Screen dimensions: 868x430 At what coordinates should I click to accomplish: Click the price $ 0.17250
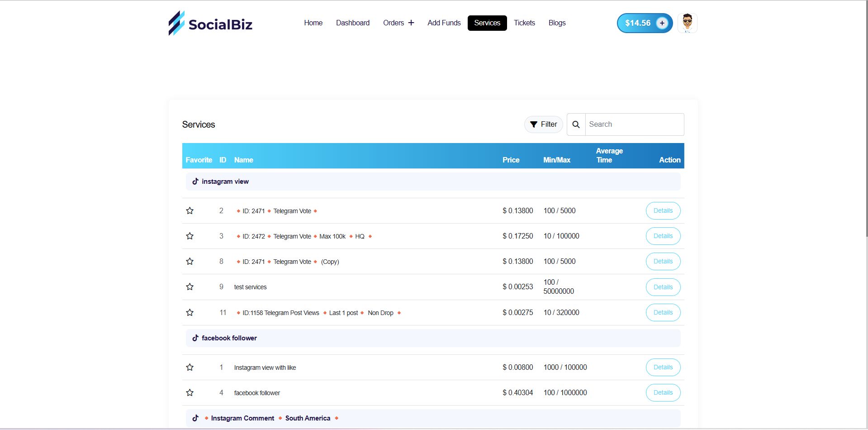point(518,236)
